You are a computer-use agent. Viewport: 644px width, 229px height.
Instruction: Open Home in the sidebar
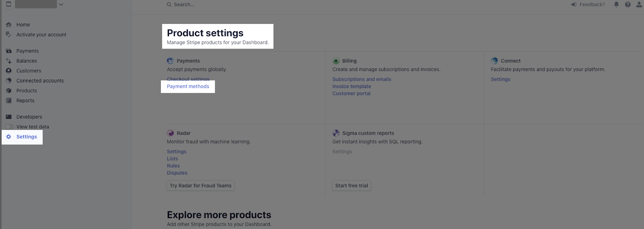[23, 25]
